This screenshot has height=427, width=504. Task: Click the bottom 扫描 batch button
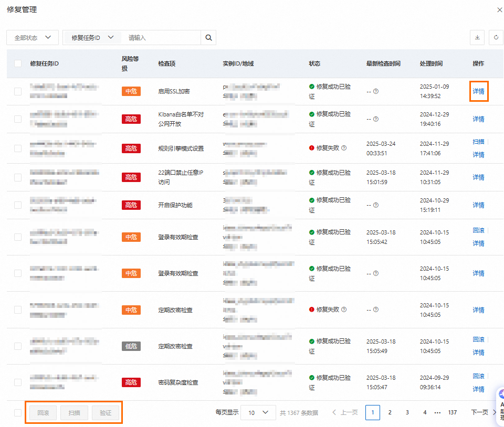[74, 413]
